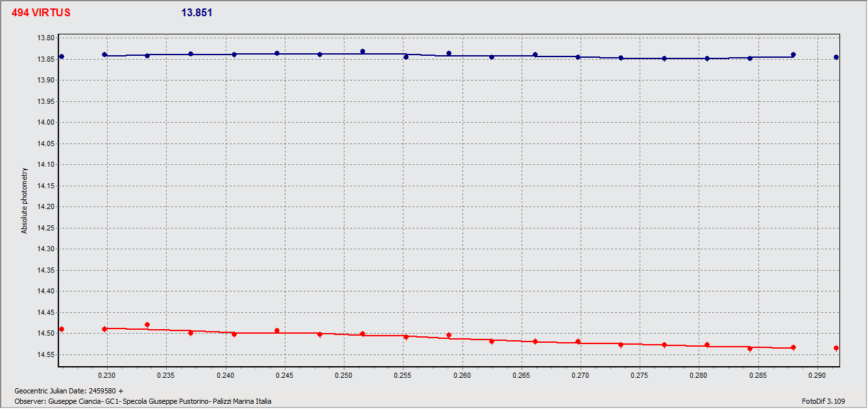Image resolution: width=868 pixels, height=409 pixels.
Task: Click x-axis label '0.230'
Action: (107, 375)
